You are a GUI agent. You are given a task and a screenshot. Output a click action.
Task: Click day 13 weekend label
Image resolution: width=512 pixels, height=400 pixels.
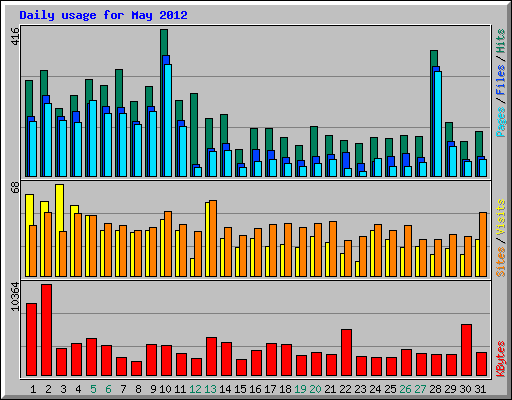210,389
